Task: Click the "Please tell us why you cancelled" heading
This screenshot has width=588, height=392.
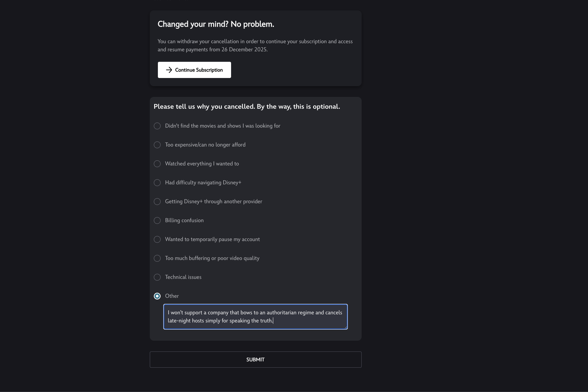Action: click(x=247, y=107)
